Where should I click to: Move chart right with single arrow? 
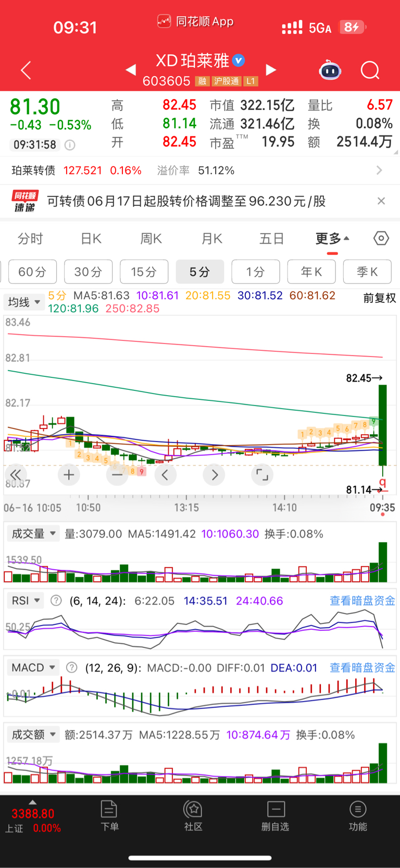[214, 474]
